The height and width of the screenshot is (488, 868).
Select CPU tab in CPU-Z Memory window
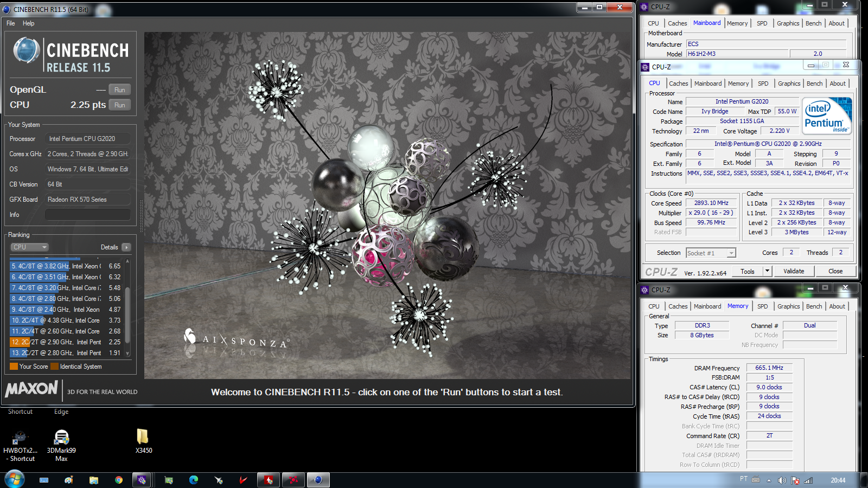(654, 306)
